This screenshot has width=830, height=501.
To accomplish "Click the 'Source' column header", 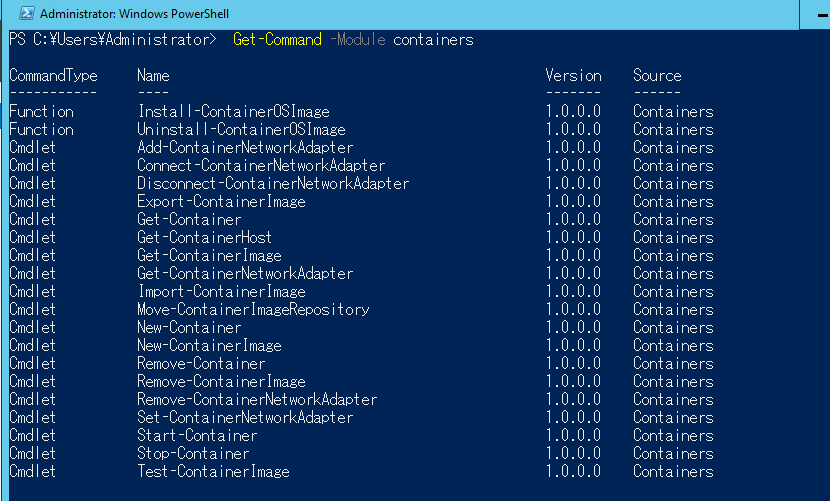I will tap(657, 76).
